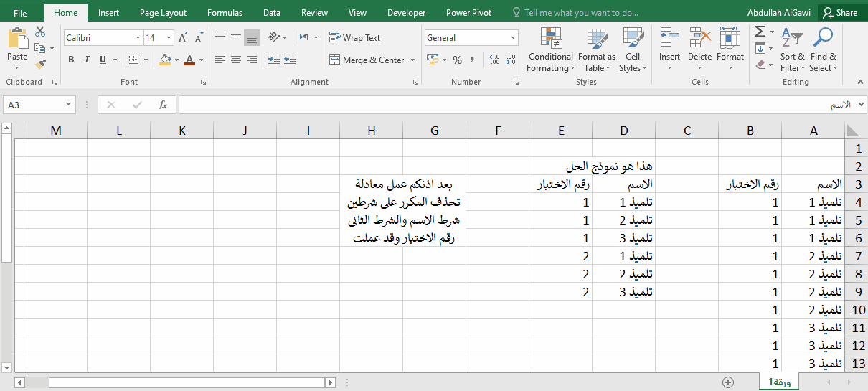The image size is (868, 391).
Task: Click the Borders icon
Action: pyautogui.click(x=132, y=60)
